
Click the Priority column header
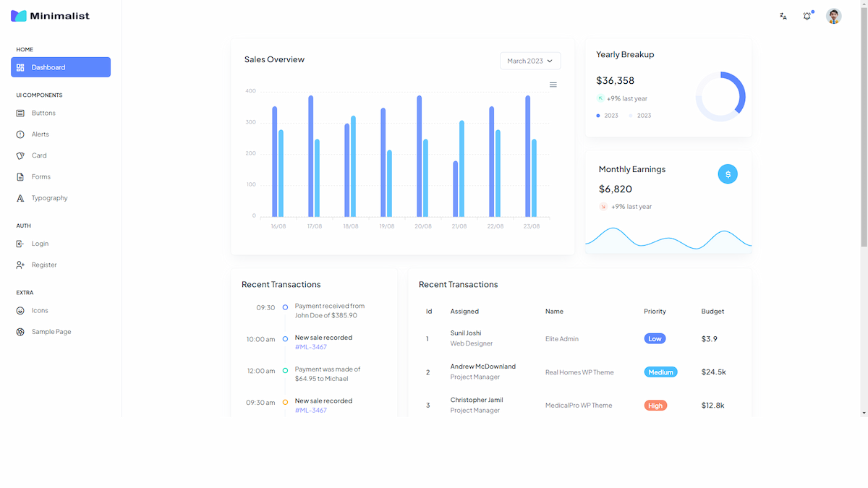(x=655, y=312)
